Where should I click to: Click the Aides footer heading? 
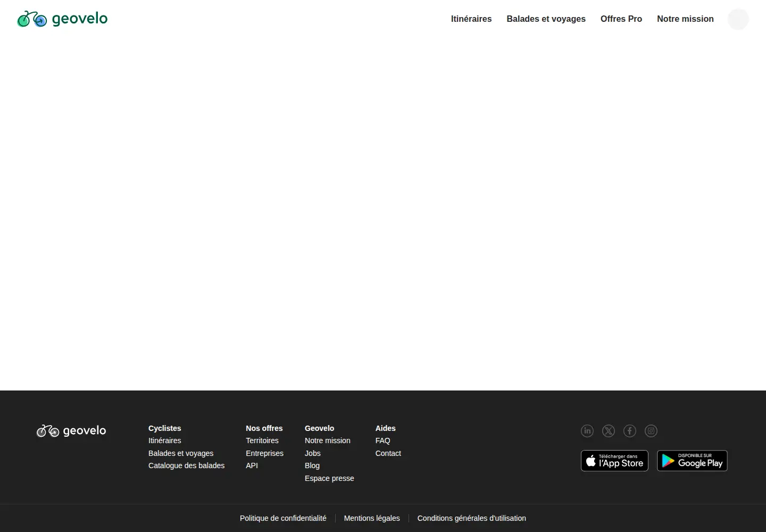coord(386,428)
